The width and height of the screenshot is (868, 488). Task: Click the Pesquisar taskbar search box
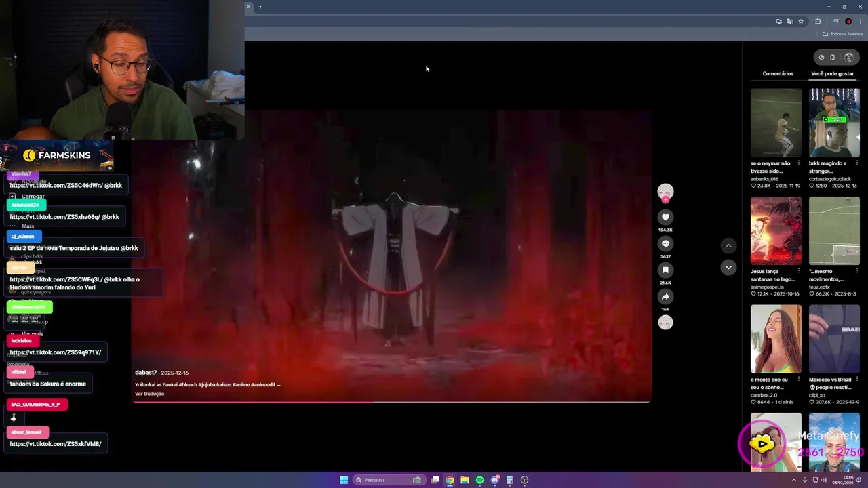tap(388, 480)
